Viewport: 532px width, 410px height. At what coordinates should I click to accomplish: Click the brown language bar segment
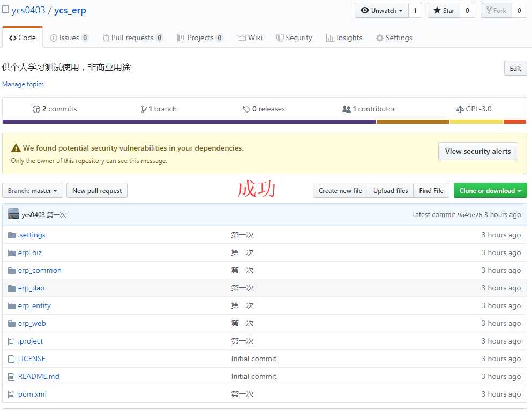(x=413, y=122)
